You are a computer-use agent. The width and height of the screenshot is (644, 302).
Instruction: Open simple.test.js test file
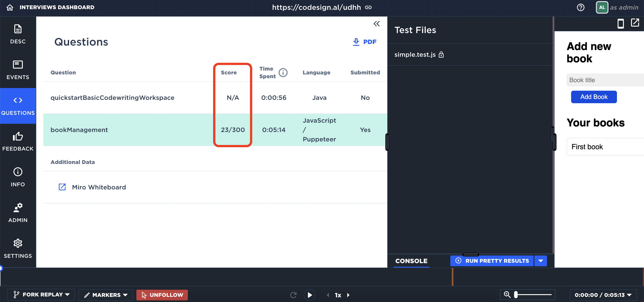[415, 55]
